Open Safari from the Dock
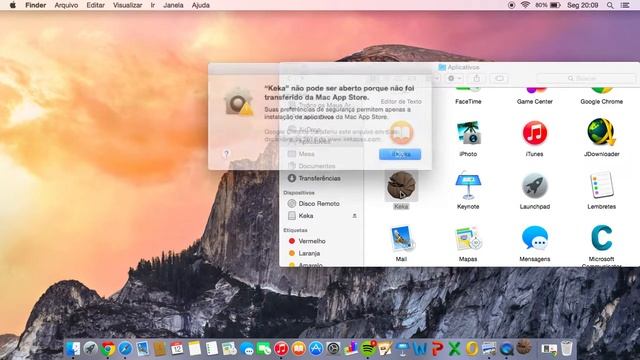This screenshot has width=640, height=360. coord(125,349)
